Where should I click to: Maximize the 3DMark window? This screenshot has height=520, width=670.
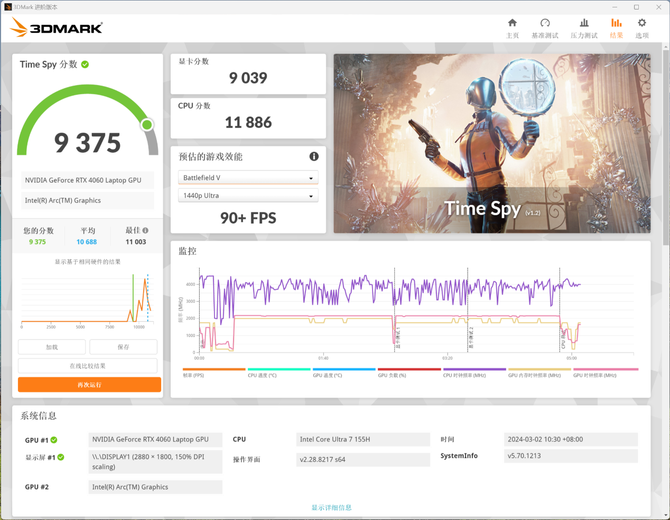636,7
